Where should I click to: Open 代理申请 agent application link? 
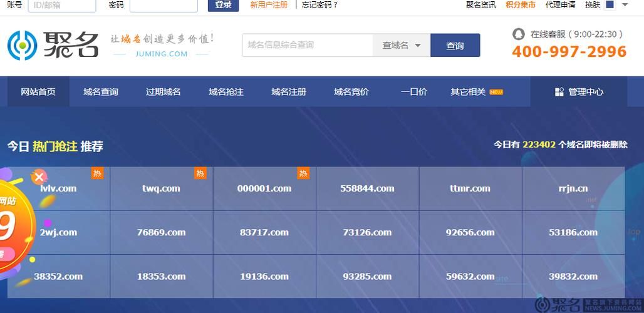(x=560, y=5)
